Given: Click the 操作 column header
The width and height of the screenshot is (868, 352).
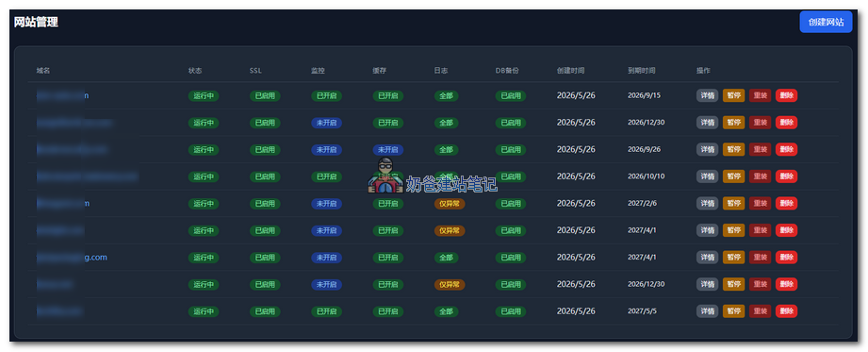Looking at the screenshot, I should coord(703,71).
